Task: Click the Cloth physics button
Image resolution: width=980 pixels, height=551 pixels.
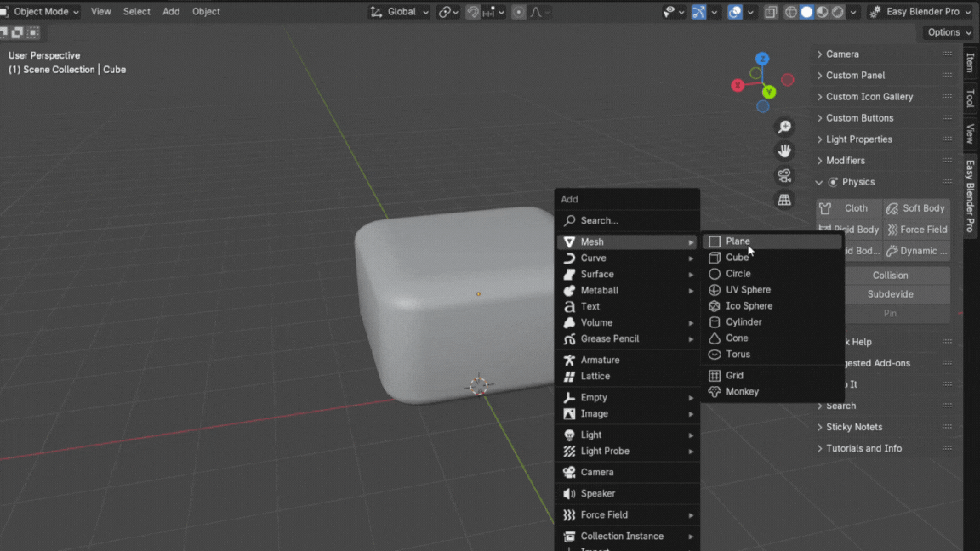Action: click(849, 208)
